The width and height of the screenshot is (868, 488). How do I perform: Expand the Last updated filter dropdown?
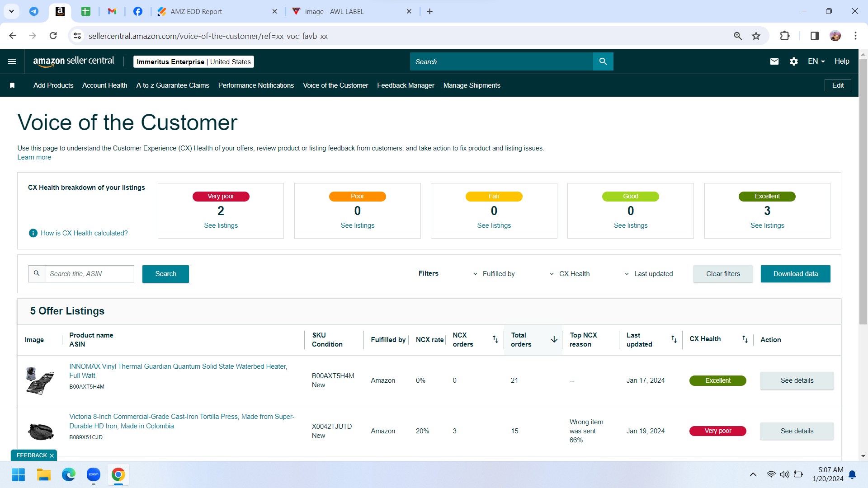point(648,274)
